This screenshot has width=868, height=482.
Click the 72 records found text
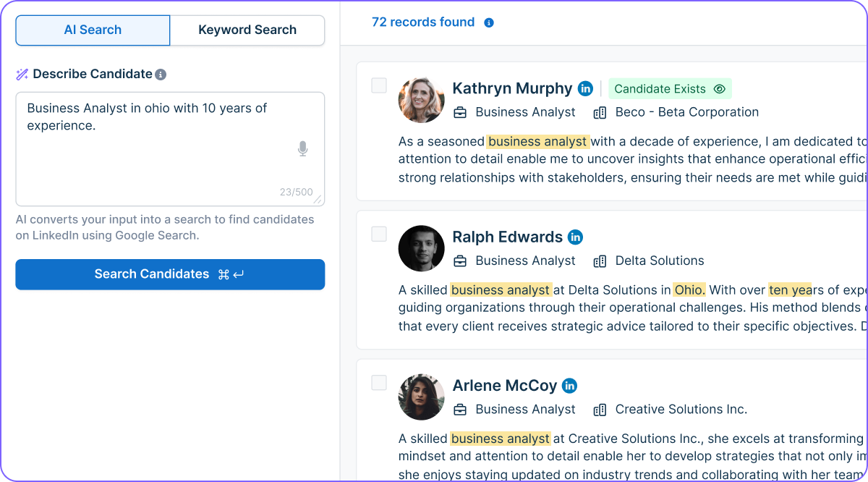coord(423,22)
